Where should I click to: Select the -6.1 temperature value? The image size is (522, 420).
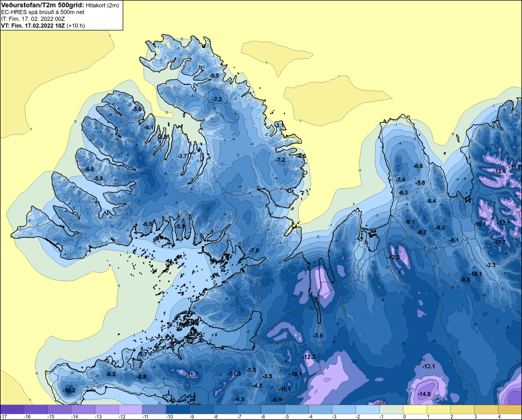click(x=149, y=127)
